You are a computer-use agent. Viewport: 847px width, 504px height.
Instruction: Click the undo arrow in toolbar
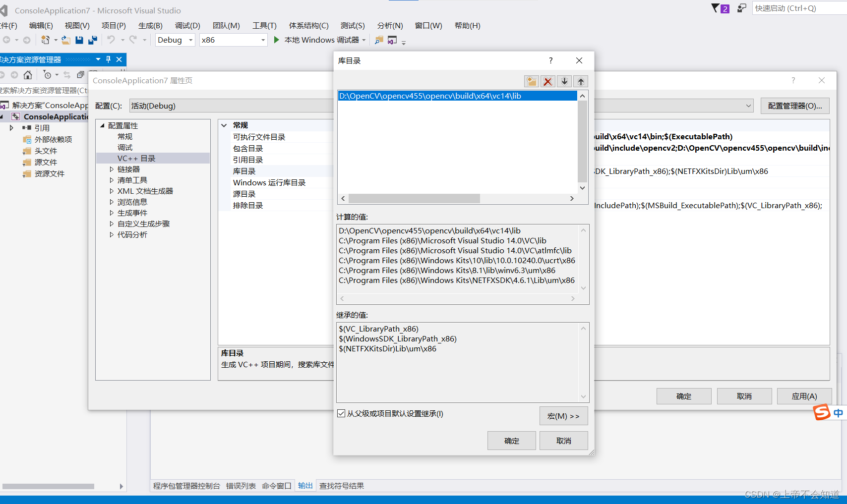(111, 40)
